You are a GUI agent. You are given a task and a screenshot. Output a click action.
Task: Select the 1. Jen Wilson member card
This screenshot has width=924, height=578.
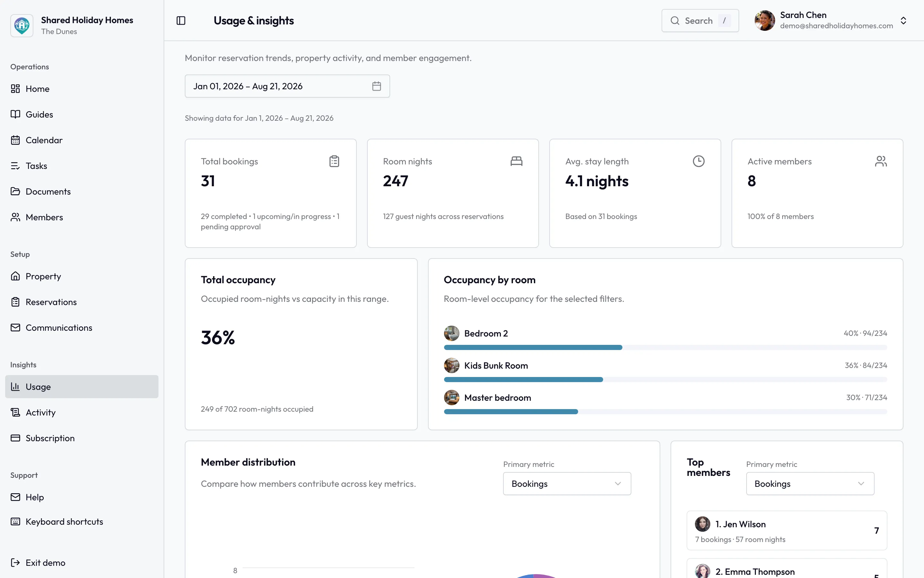tap(787, 530)
